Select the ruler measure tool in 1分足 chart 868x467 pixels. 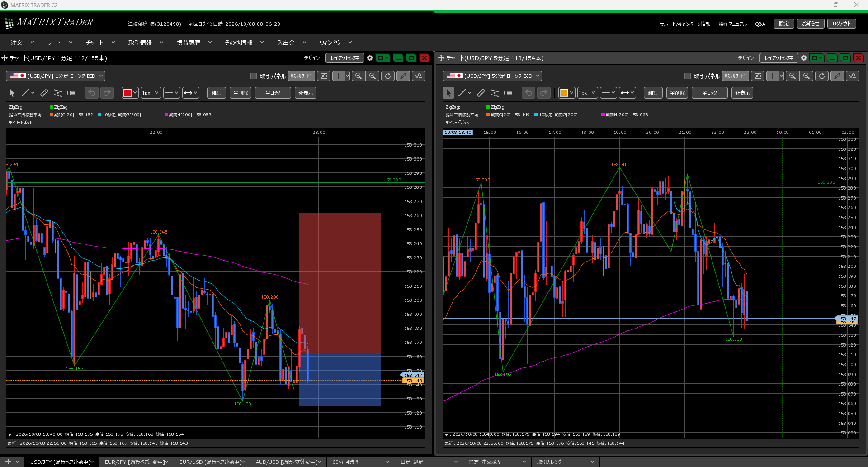[44, 93]
